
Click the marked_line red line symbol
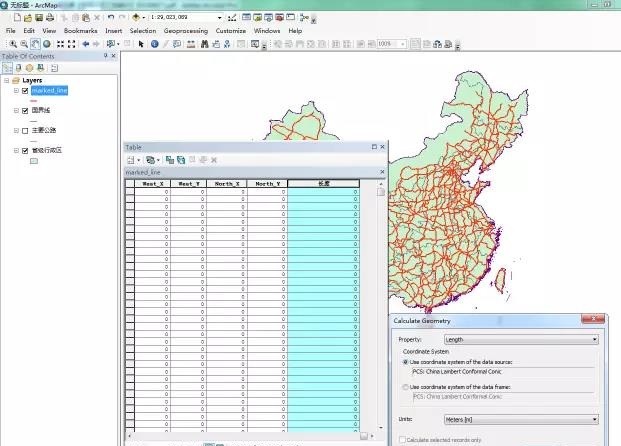(34, 101)
